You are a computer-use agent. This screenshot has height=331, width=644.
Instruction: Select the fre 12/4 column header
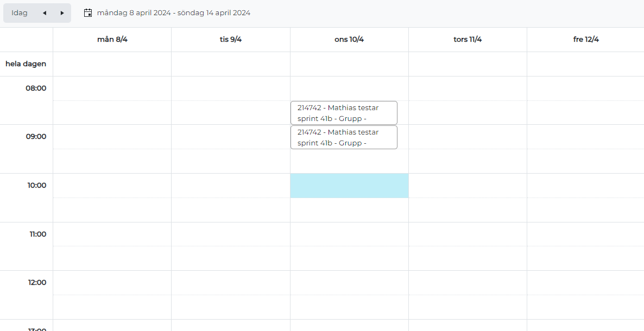click(585, 40)
